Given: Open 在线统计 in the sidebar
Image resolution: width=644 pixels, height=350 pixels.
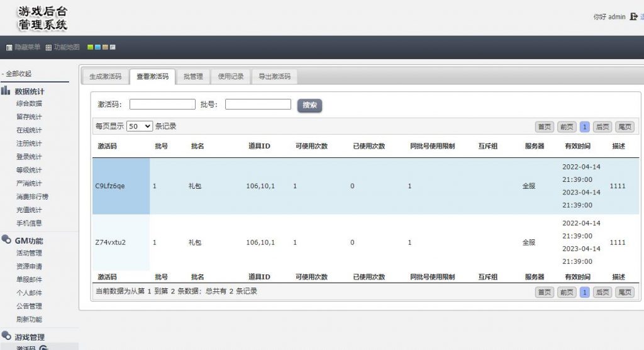Looking at the screenshot, I should [x=29, y=130].
